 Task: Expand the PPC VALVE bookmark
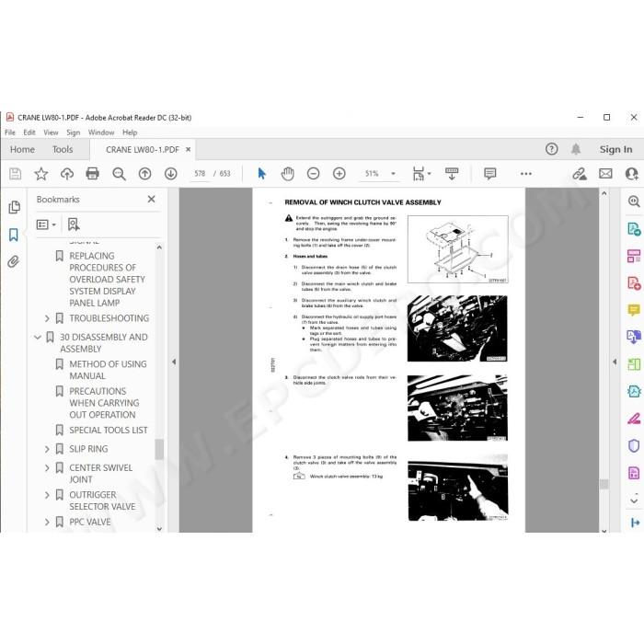47,522
